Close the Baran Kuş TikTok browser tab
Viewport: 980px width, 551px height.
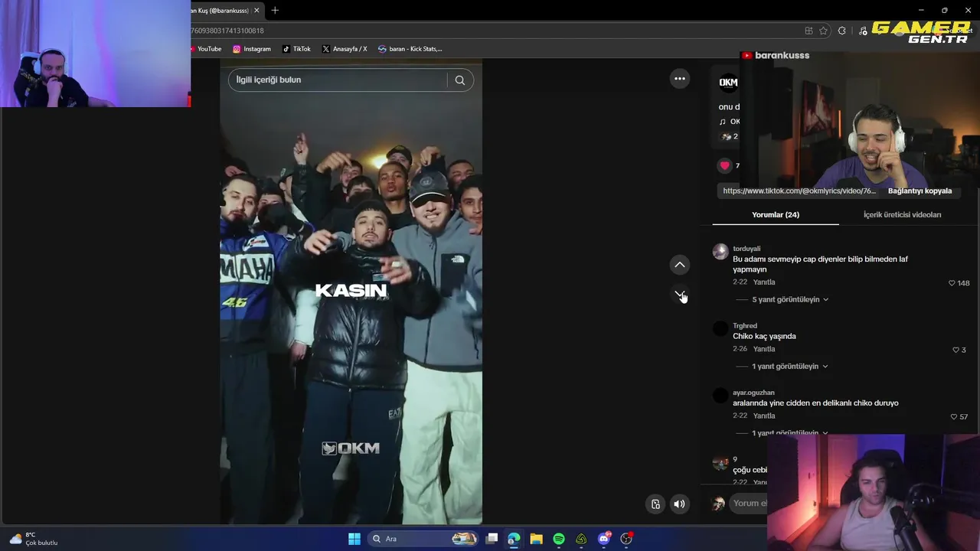click(256, 10)
